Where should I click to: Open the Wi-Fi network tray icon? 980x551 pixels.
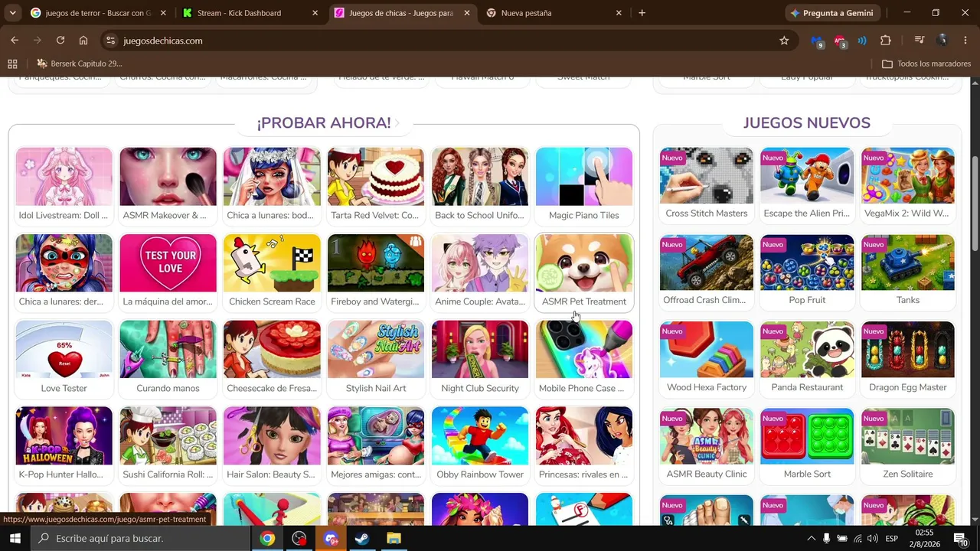pyautogui.click(x=857, y=538)
